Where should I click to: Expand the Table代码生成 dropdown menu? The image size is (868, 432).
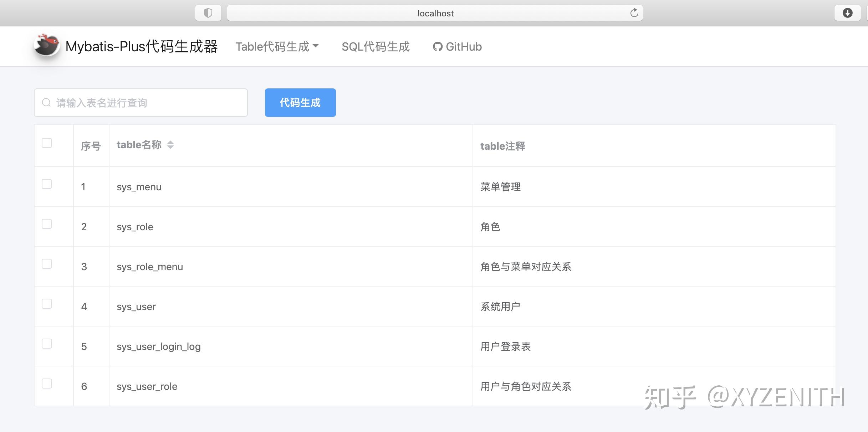tap(277, 47)
